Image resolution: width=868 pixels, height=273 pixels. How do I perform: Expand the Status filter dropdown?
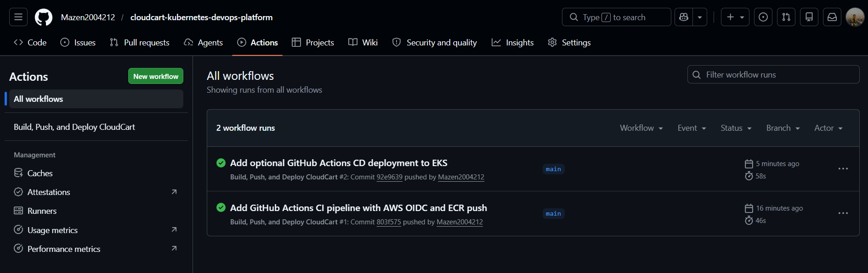pos(736,128)
